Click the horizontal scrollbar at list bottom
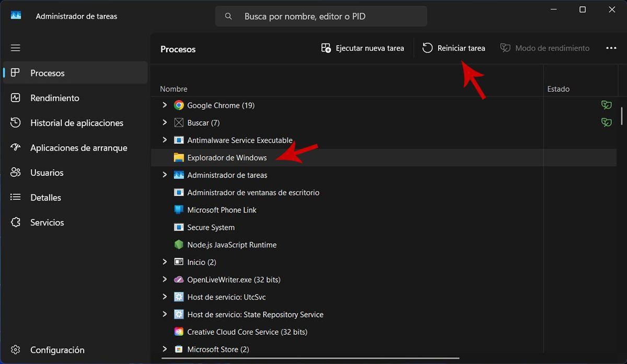This screenshot has width=627, height=364. point(310,358)
